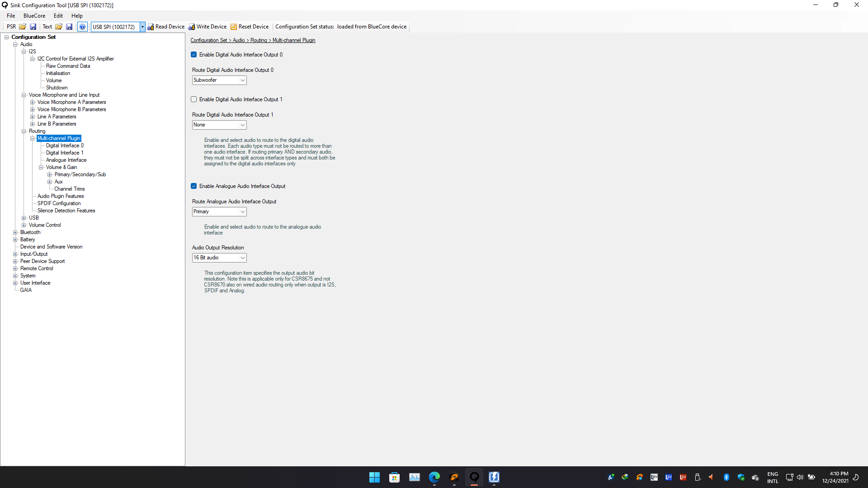Open orange swirl app on taskbar

(454, 477)
